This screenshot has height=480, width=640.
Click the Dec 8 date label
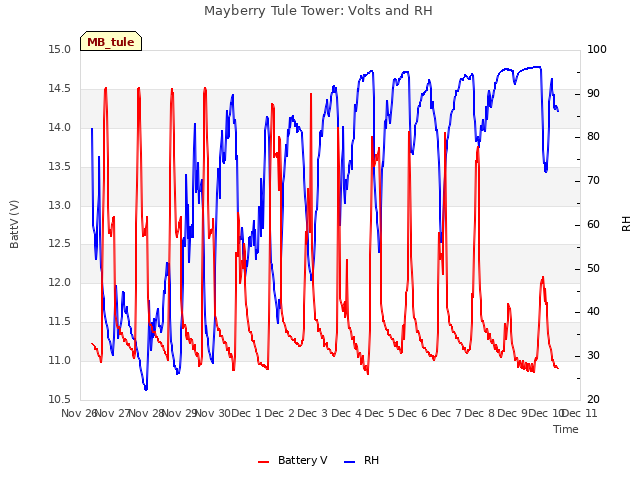(479, 413)
